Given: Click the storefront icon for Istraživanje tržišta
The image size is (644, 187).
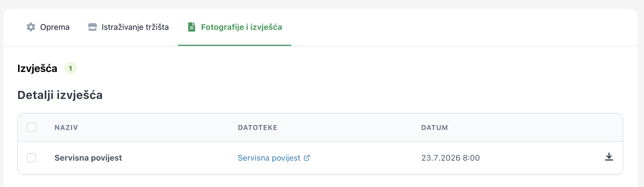Looking at the screenshot, I should pyautogui.click(x=92, y=27).
